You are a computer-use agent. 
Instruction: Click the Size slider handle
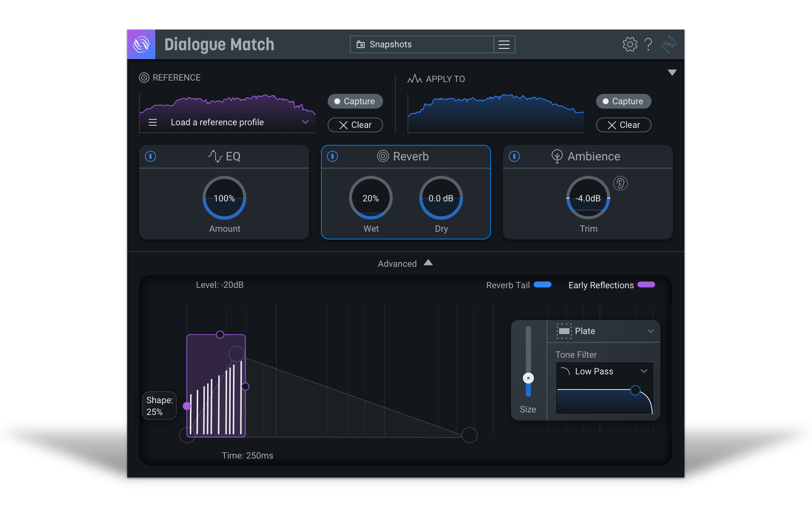(528, 378)
